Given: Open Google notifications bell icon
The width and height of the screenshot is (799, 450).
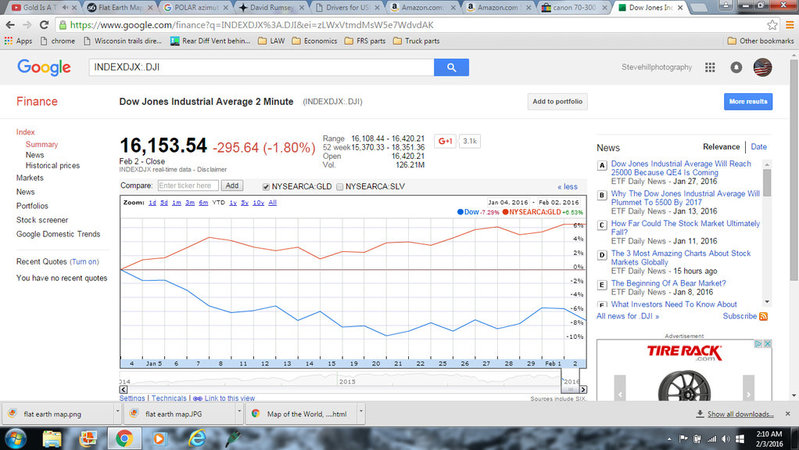Looking at the screenshot, I should pyautogui.click(x=736, y=67).
